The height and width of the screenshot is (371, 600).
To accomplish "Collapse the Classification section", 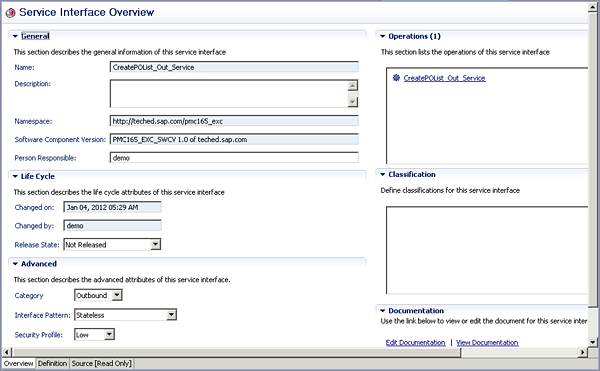I will point(383,174).
